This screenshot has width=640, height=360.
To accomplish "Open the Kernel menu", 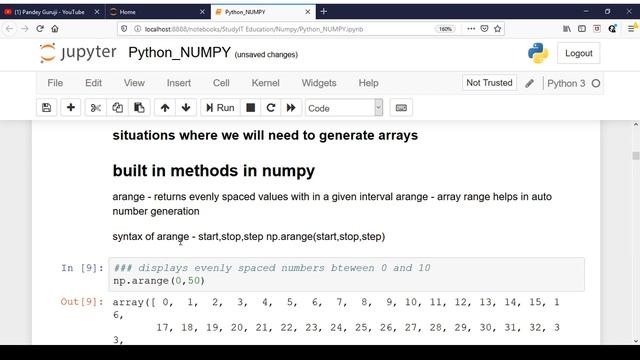I will tap(265, 83).
